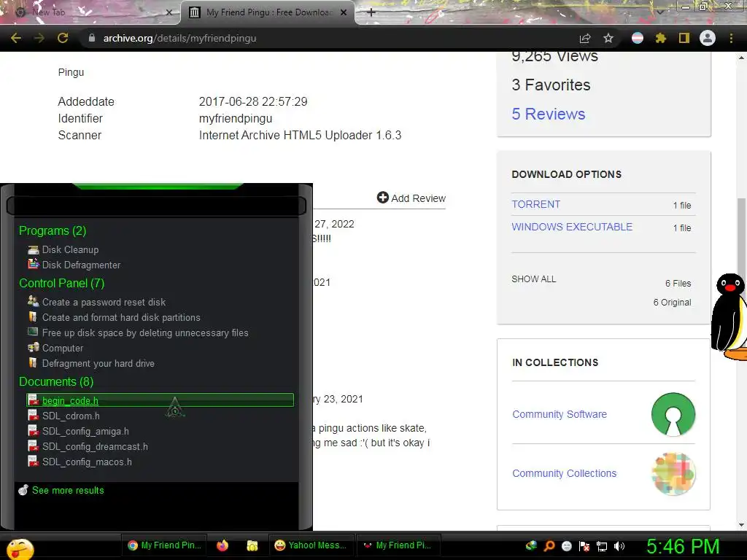Open the Control Panel (7) results group
747x560 pixels.
(61, 283)
